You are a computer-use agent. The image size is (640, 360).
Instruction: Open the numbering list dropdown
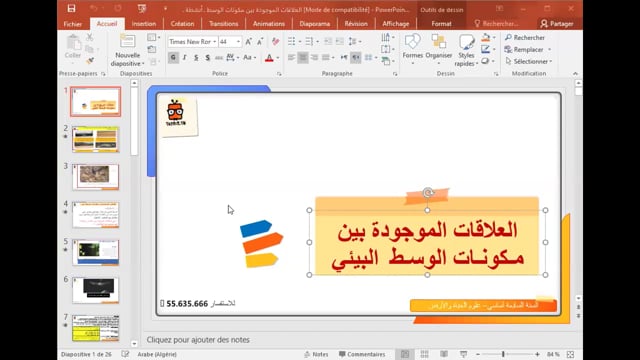coord(318,41)
